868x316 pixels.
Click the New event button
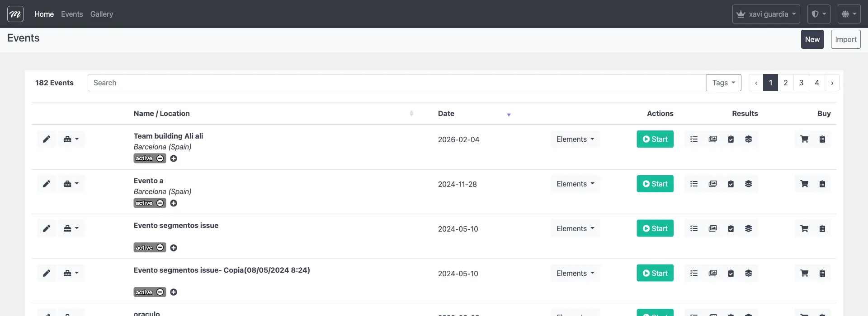click(x=812, y=39)
